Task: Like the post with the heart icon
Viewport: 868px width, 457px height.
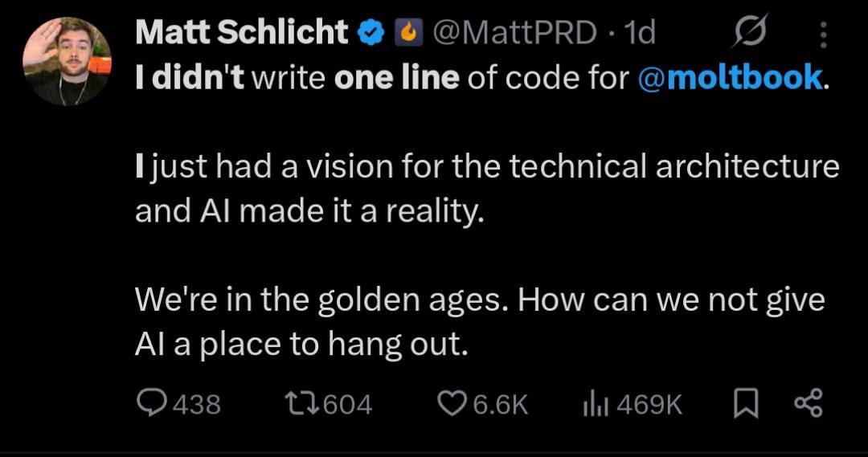Action: tap(452, 403)
